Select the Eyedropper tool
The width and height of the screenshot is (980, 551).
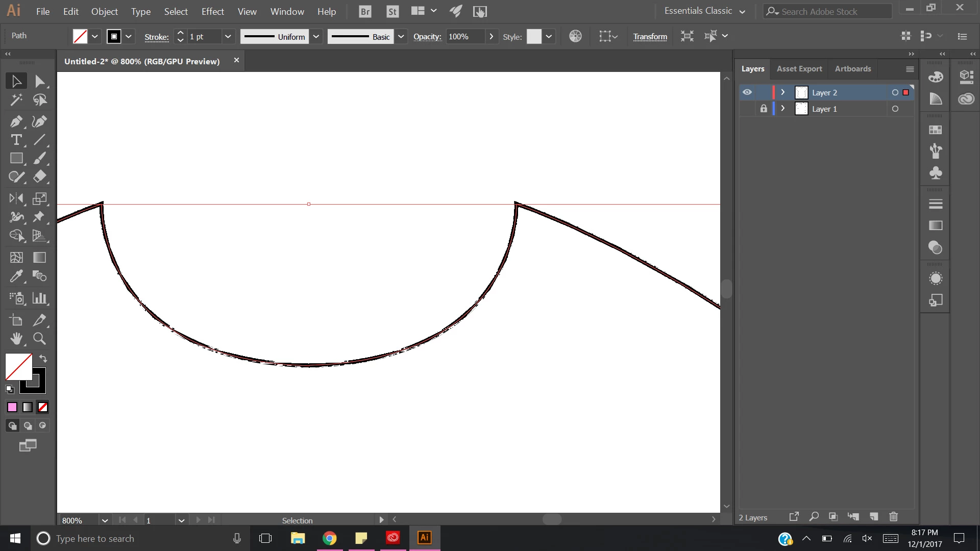[16, 276]
